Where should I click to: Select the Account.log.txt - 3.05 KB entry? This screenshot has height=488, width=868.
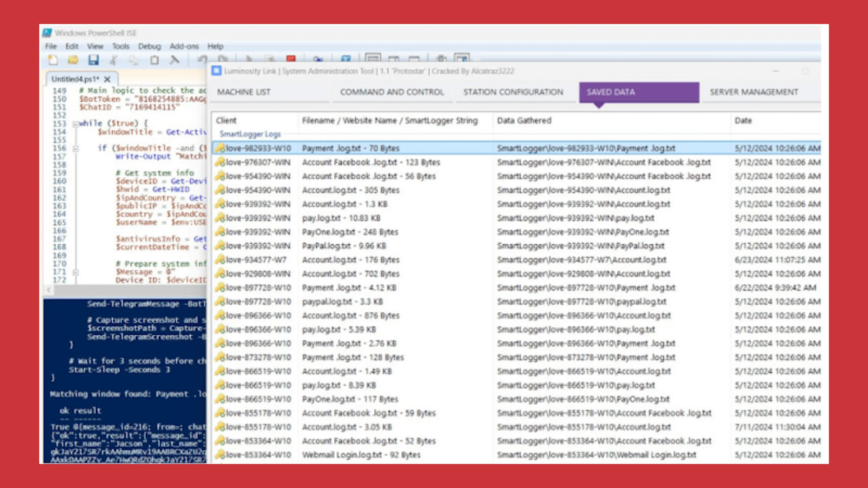(x=347, y=427)
